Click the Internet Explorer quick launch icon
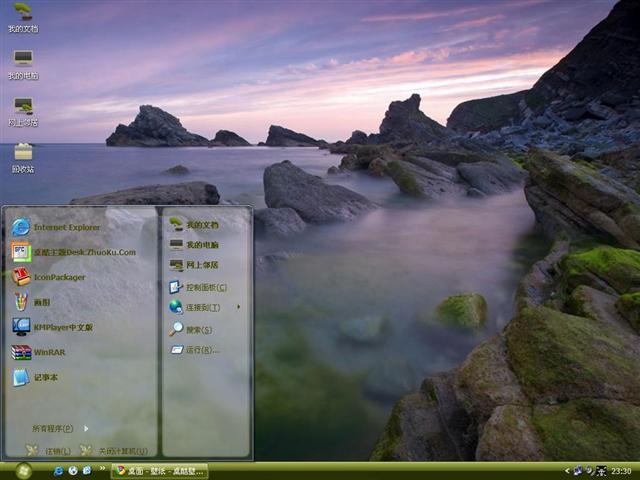The width and height of the screenshot is (640, 480). point(60,470)
